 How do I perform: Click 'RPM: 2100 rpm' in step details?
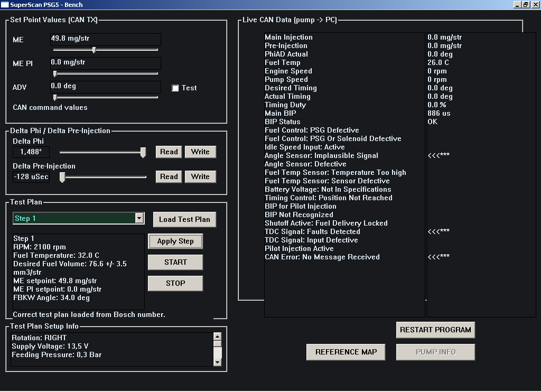pos(39,247)
